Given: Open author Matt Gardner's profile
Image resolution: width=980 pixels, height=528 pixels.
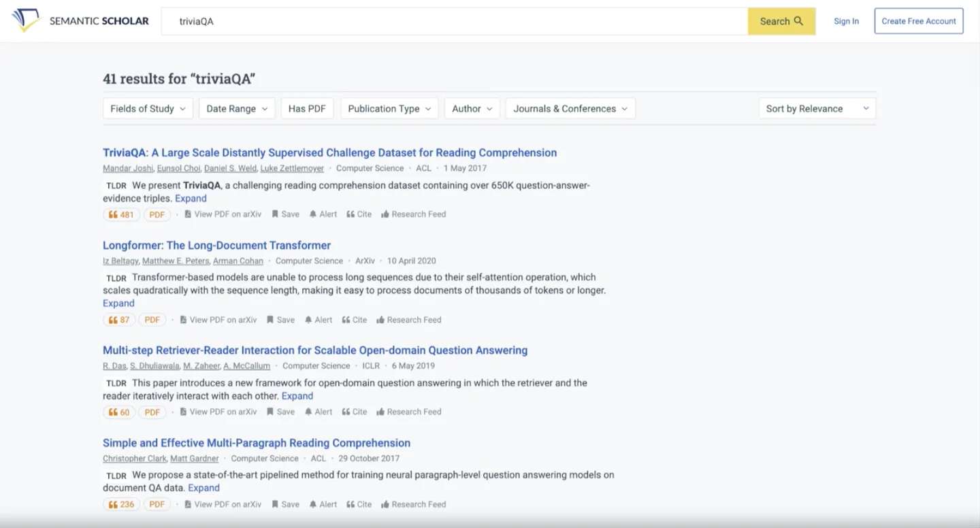Looking at the screenshot, I should (x=195, y=459).
